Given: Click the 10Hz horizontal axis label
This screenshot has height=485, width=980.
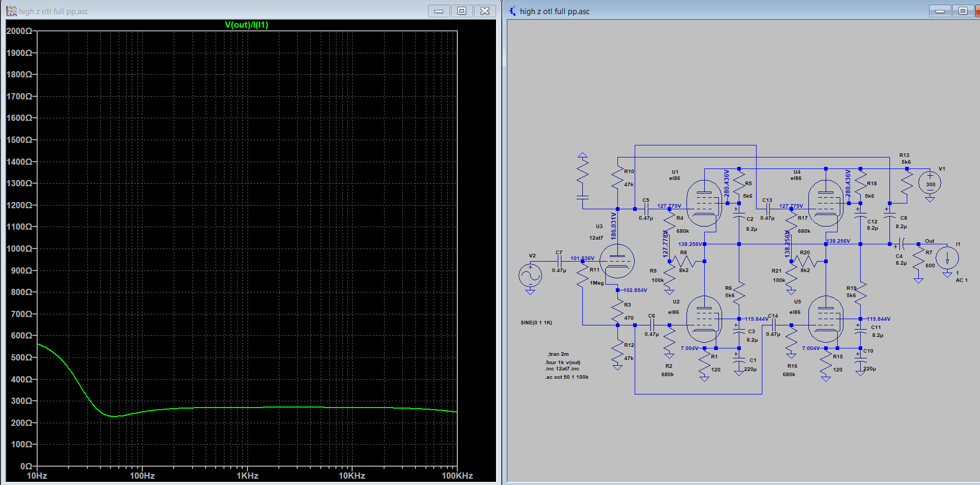Looking at the screenshot, I should click(37, 476).
